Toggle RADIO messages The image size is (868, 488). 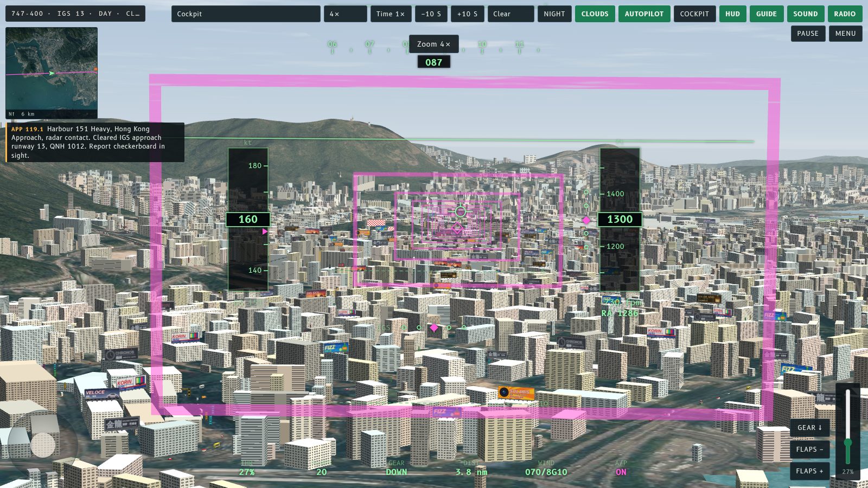click(845, 14)
